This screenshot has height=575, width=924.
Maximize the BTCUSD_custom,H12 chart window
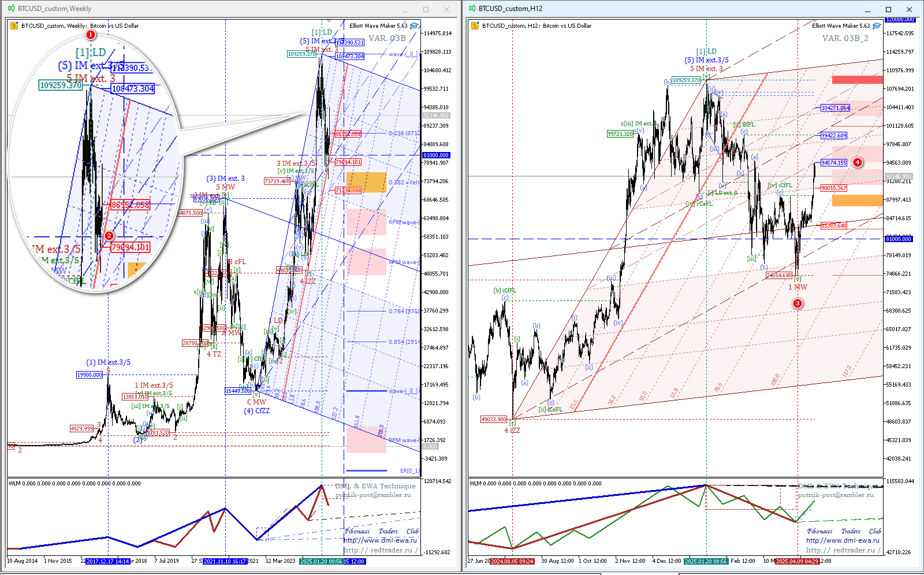pyautogui.click(x=888, y=9)
